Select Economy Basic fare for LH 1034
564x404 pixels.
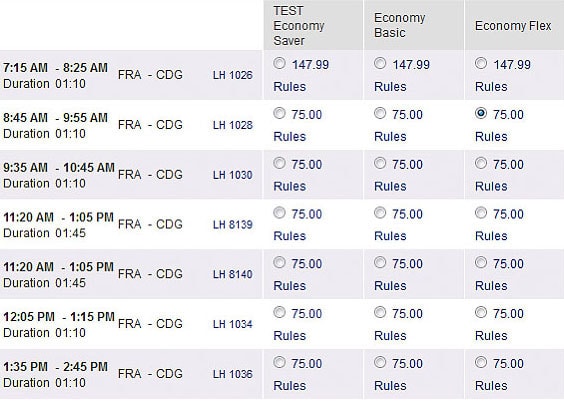[x=380, y=312]
